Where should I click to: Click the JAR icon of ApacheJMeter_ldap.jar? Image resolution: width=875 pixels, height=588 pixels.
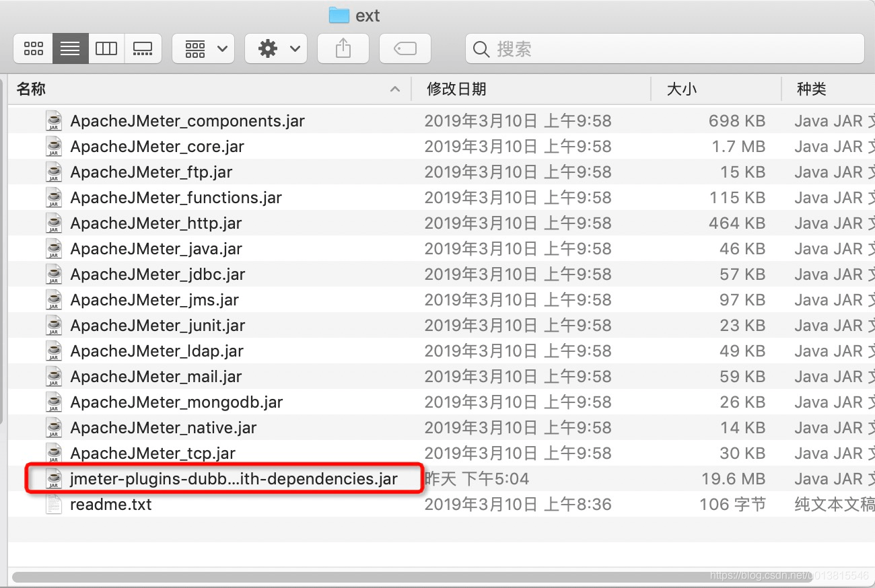[54, 351]
